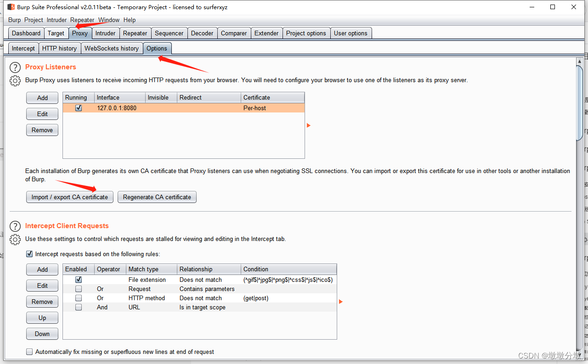
Task: Open the Intruder menu
Action: coord(57,20)
